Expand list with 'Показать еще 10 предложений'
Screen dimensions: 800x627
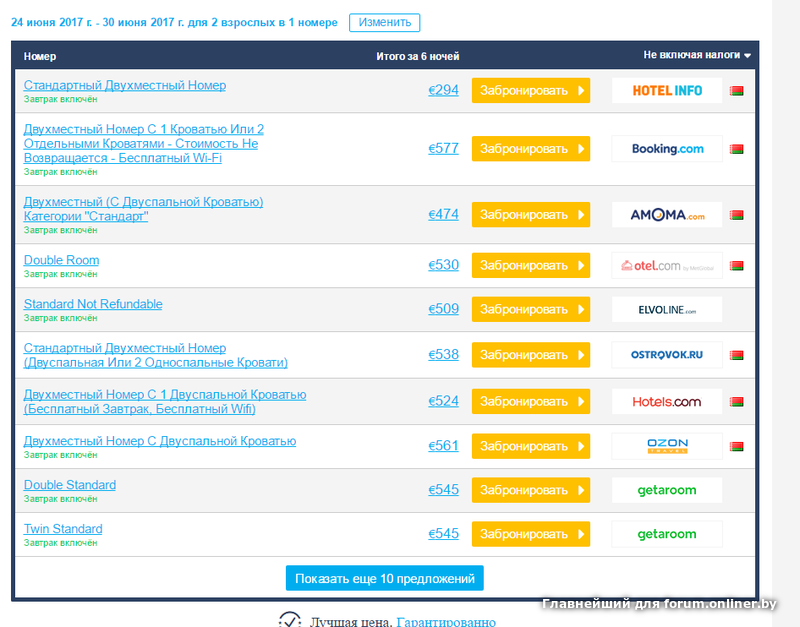385,579
